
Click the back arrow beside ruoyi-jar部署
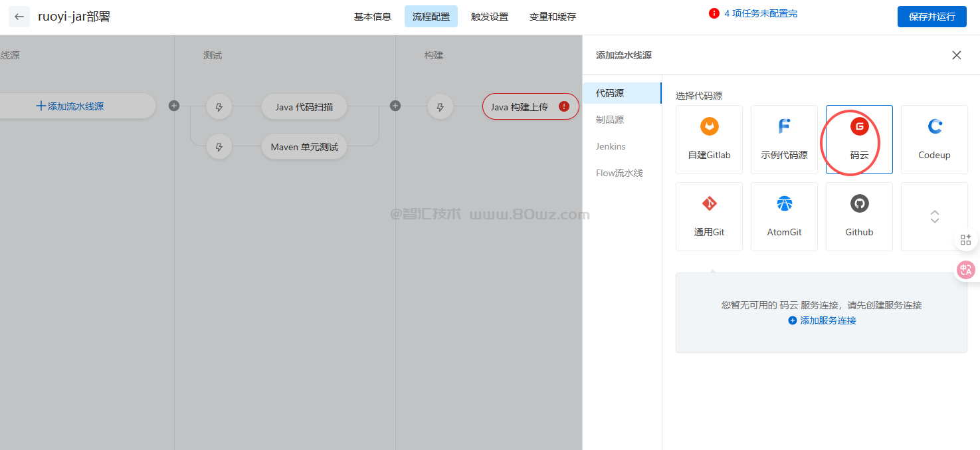pos(19,17)
